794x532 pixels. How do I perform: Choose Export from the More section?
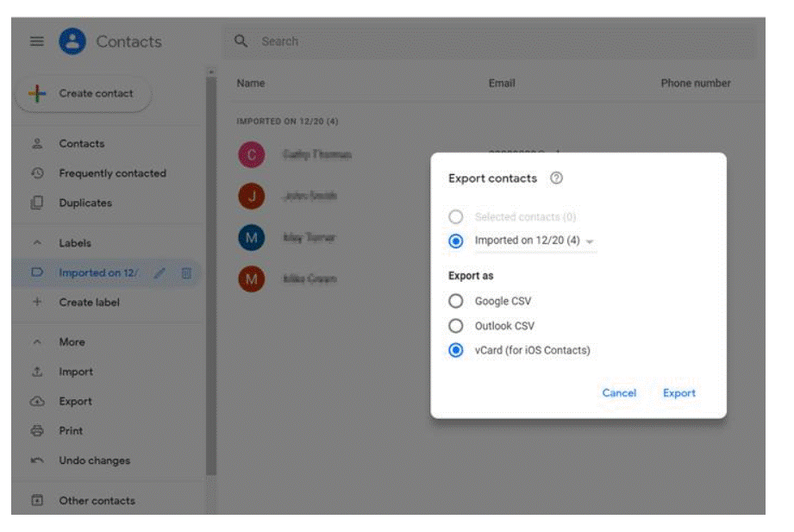pos(76,401)
